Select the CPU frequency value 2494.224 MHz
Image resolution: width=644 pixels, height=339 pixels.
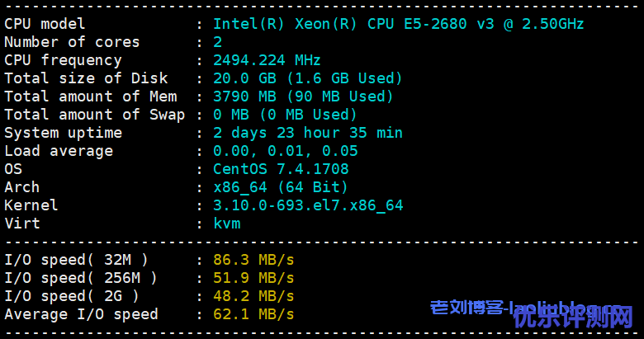[267, 60]
